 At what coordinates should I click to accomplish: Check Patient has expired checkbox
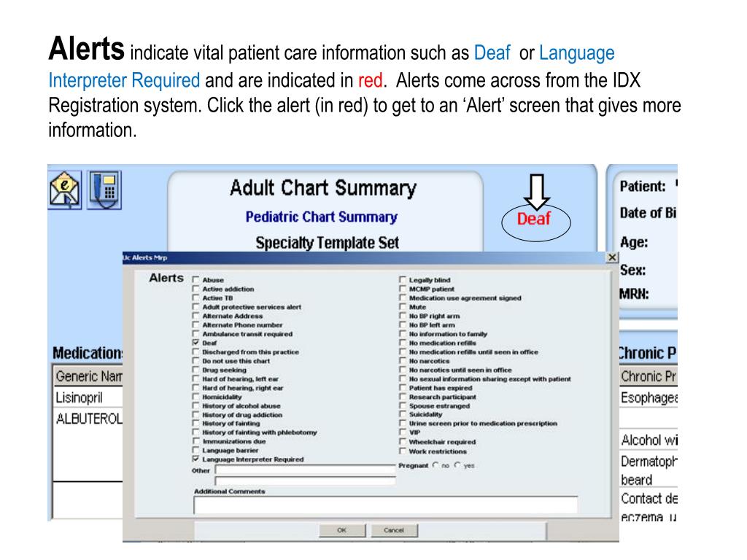click(x=403, y=388)
